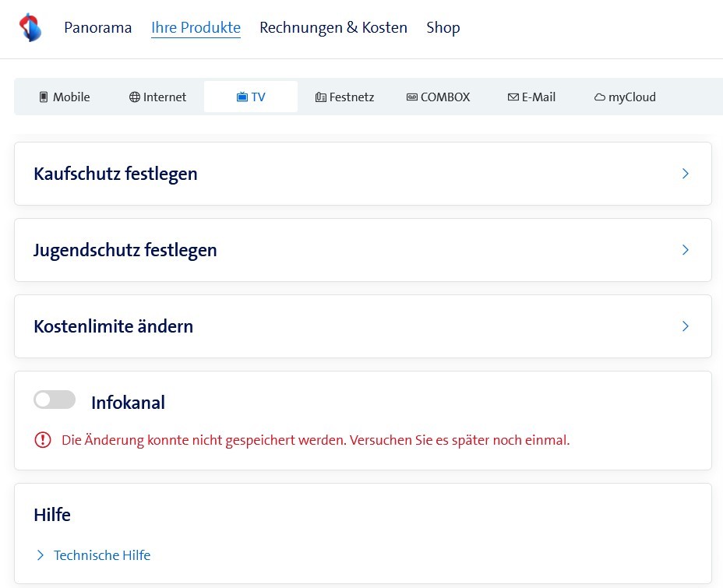
Task: Click the Festnetz landline icon
Action: pyautogui.click(x=321, y=97)
